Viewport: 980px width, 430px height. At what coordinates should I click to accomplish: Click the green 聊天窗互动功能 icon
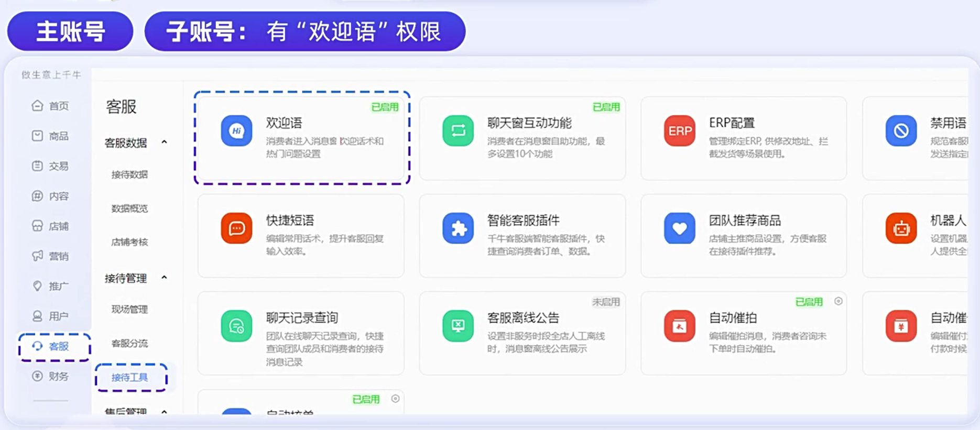(458, 130)
